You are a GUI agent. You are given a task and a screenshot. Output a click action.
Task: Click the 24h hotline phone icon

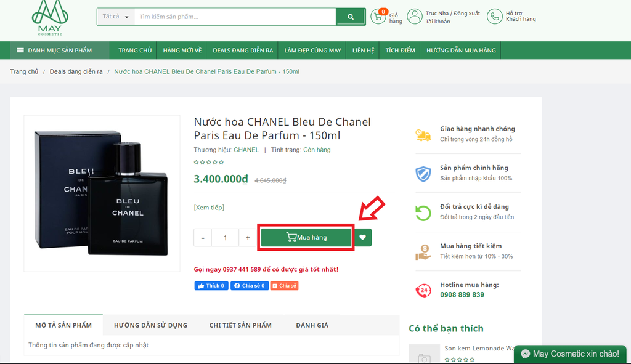click(423, 290)
